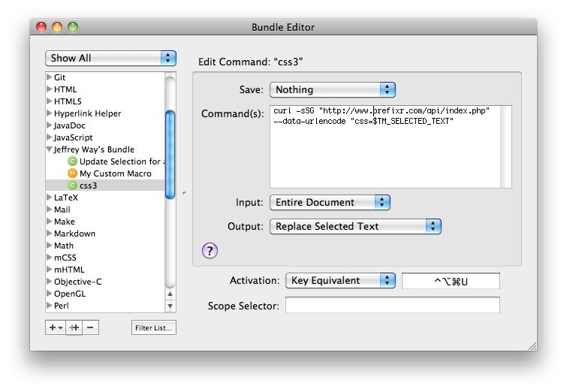Expand the mHTML bundle
The height and width of the screenshot is (392, 567).
(49, 269)
